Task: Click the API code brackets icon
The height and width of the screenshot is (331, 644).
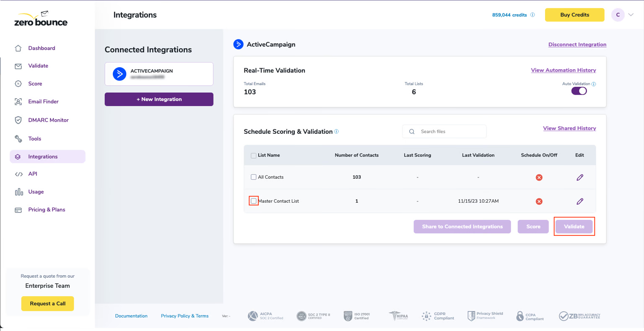Action: [18, 174]
